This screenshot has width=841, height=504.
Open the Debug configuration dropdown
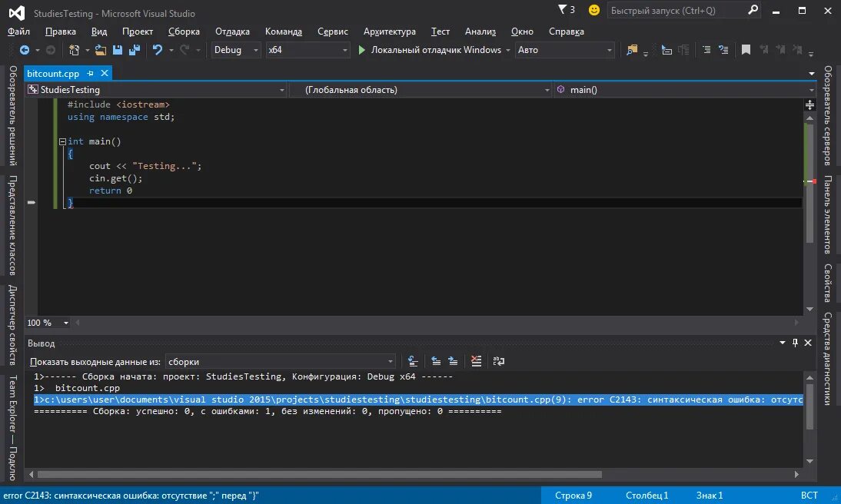[x=237, y=50]
